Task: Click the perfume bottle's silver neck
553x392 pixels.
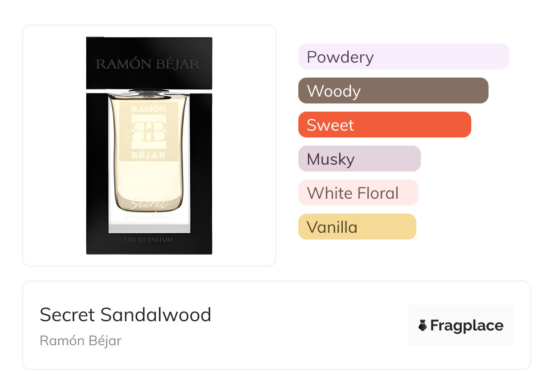Action: click(x=148, y=92)
